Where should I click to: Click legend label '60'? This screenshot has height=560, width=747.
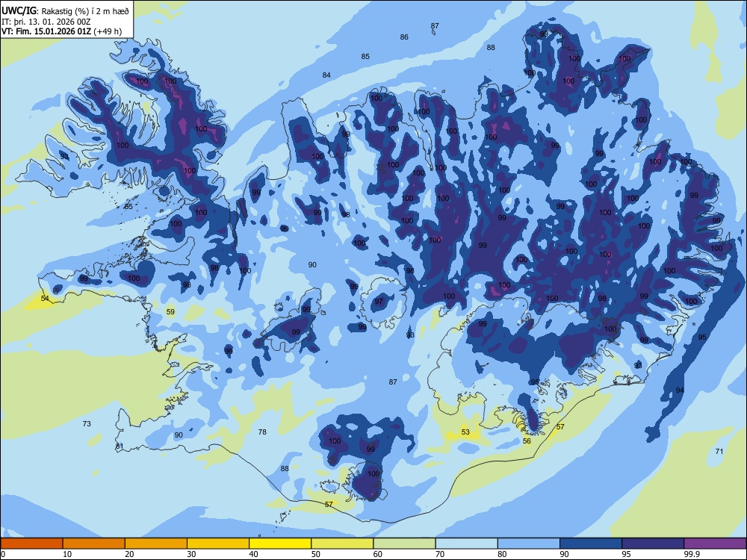coord(378,554)
